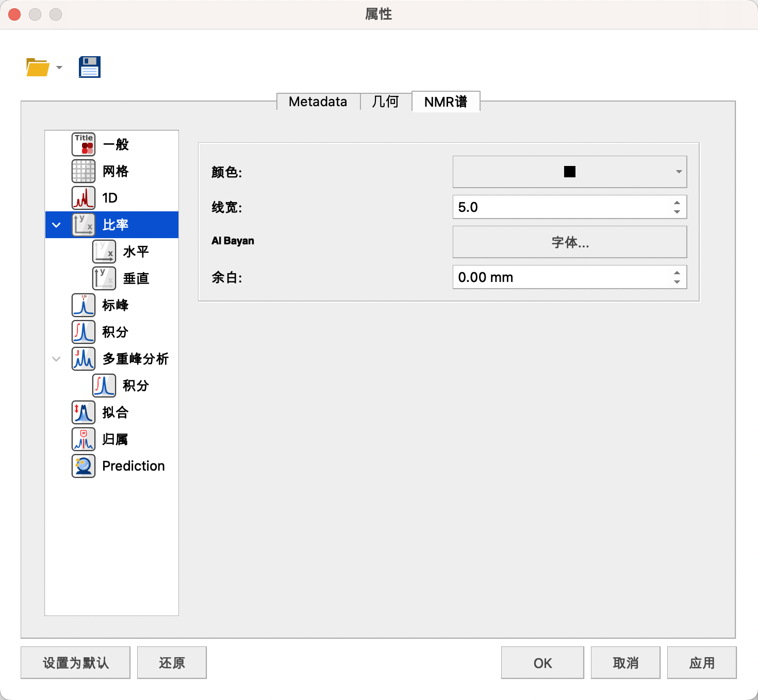Select 网格 in the tree
Image resolution: width=758 pixels, height=700 pixels.
click(x=116, y=171)
